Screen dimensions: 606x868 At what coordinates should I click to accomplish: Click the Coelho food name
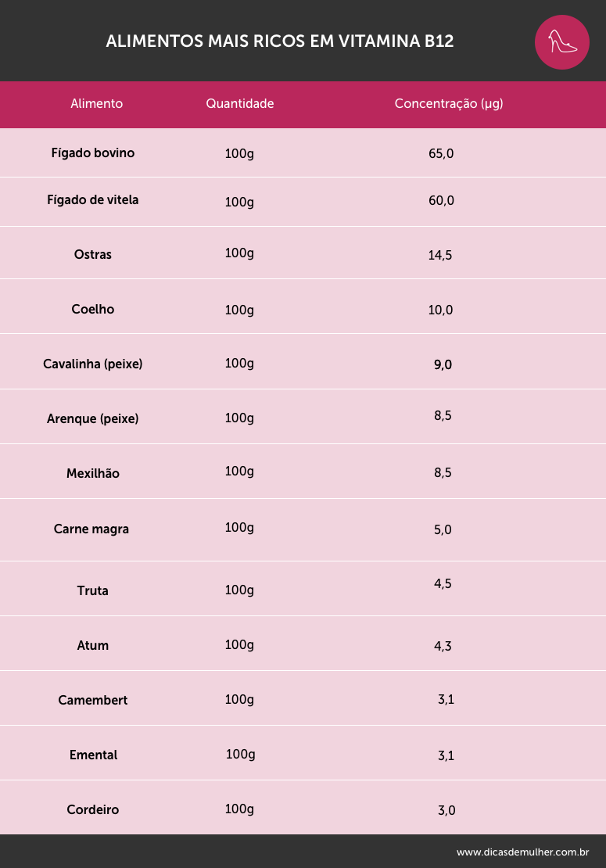click(x=93, y=309)
